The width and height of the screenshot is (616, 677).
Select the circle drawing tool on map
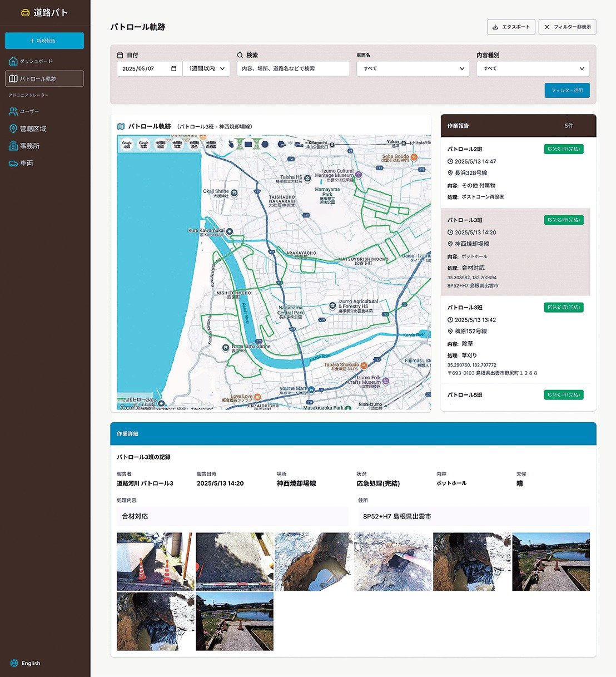coord(265,145)
